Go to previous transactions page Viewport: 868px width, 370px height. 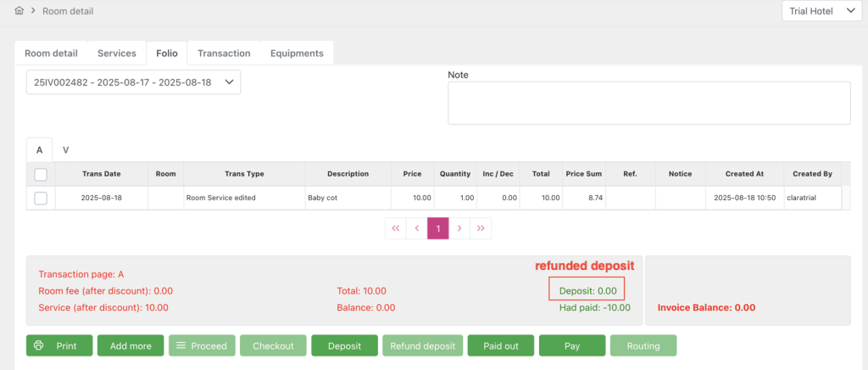pos(416,228)
